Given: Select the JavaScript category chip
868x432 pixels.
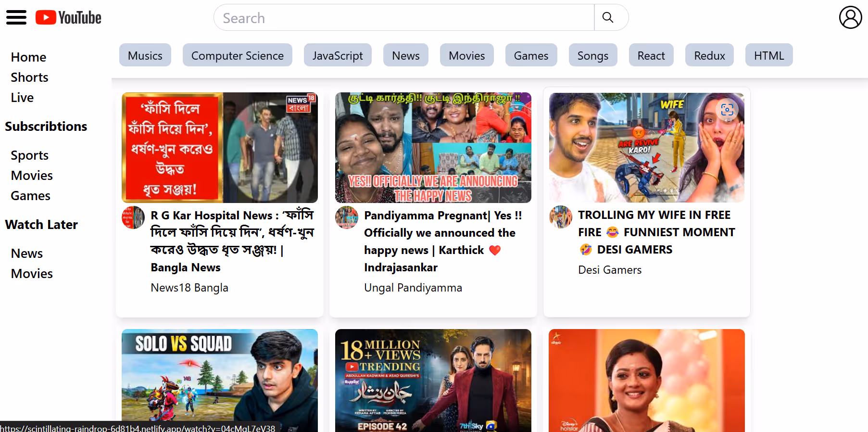Looking at the screenshot, I should pos(337,55).
